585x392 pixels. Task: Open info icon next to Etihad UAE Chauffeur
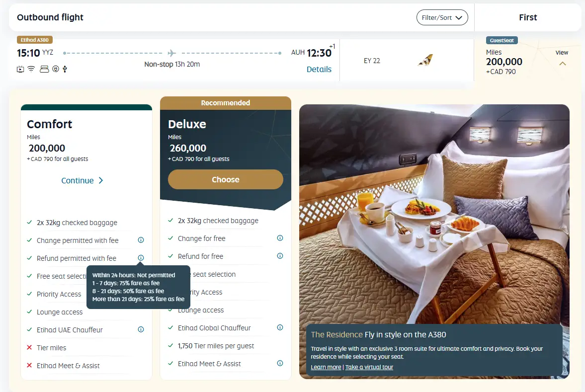pyautogui.click(x=141, y=329)
